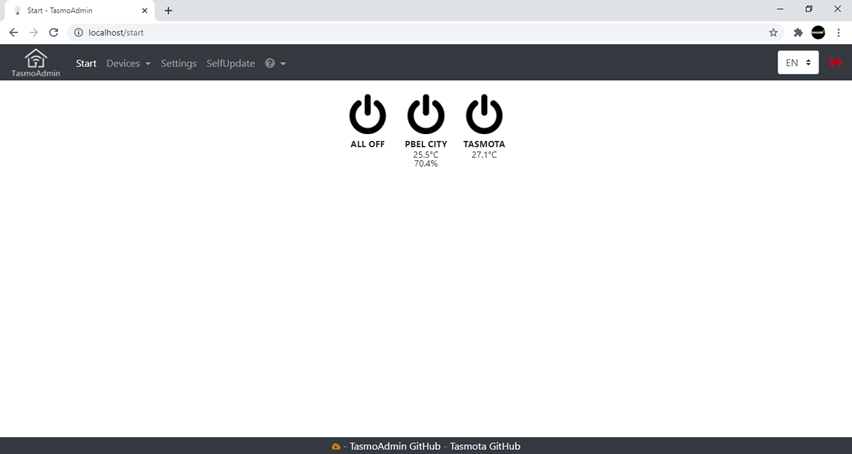This screenshot has height=454, width=852.
Task: Click the 70.4% humidity value
Action: pos(426,163)
